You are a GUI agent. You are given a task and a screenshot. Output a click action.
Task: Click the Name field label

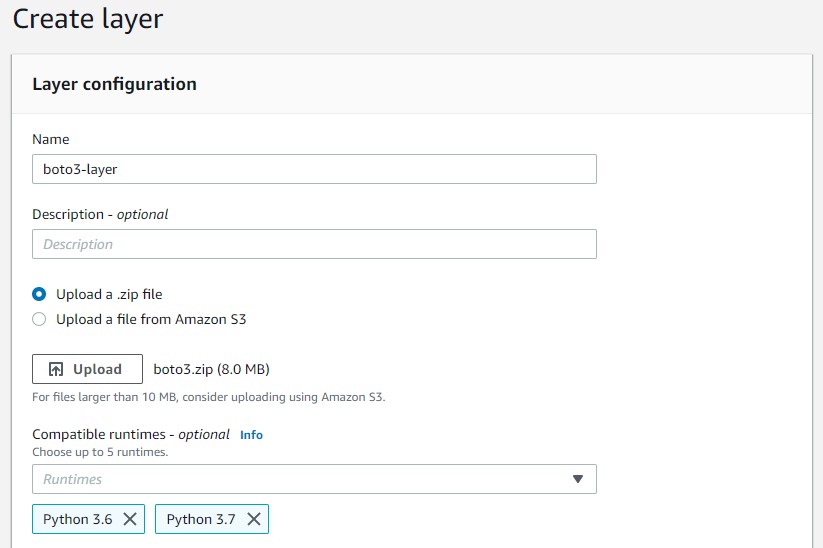click(x=51, y=139)
